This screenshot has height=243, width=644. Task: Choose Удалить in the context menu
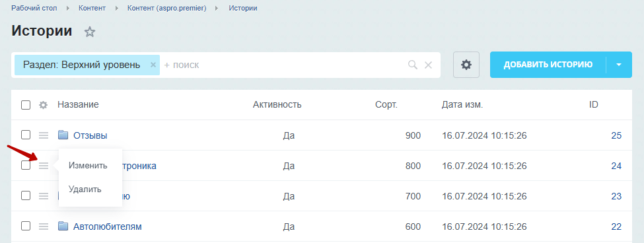85,190
